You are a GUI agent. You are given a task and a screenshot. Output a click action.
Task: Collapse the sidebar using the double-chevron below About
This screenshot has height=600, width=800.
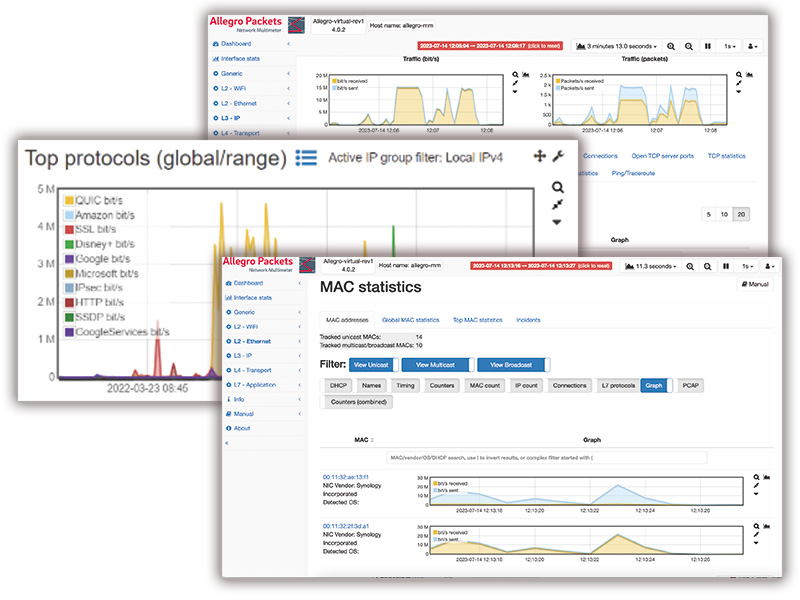tap(227, 442)
